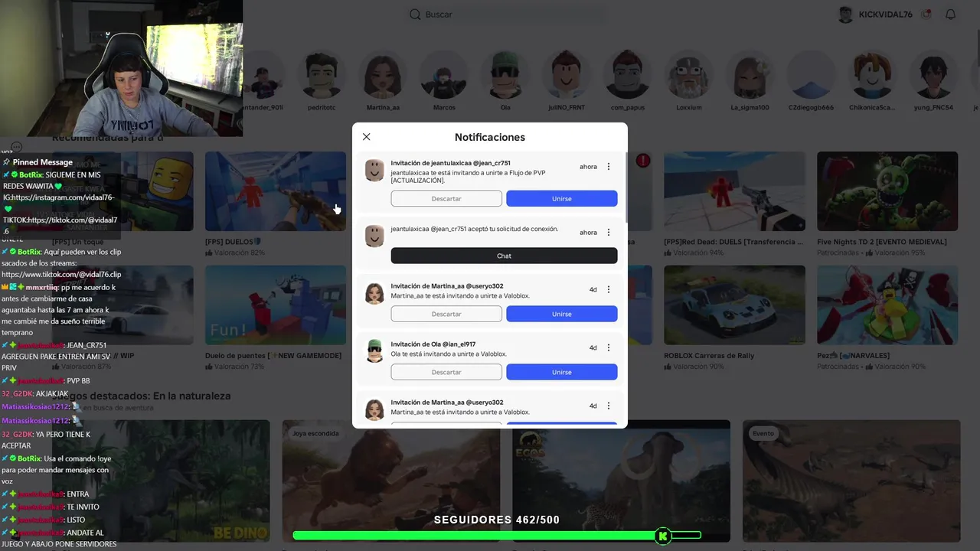Click Descartar for Ola's invite

coord(446,372)
